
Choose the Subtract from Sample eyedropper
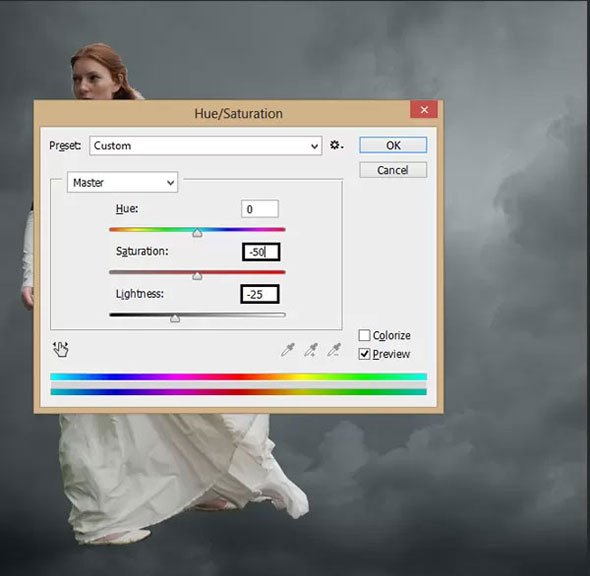[334, 350]
